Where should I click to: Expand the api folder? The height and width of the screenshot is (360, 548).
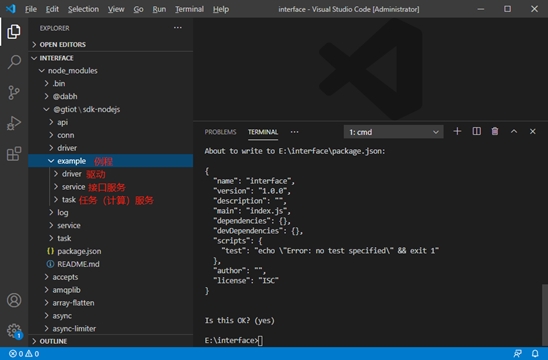[110, 122]
